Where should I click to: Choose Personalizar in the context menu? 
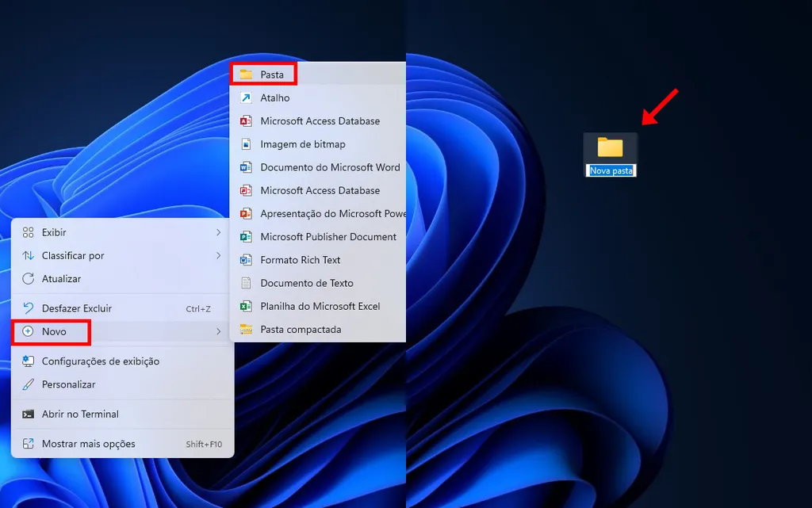pyautogui.click(x=68, y=384)
